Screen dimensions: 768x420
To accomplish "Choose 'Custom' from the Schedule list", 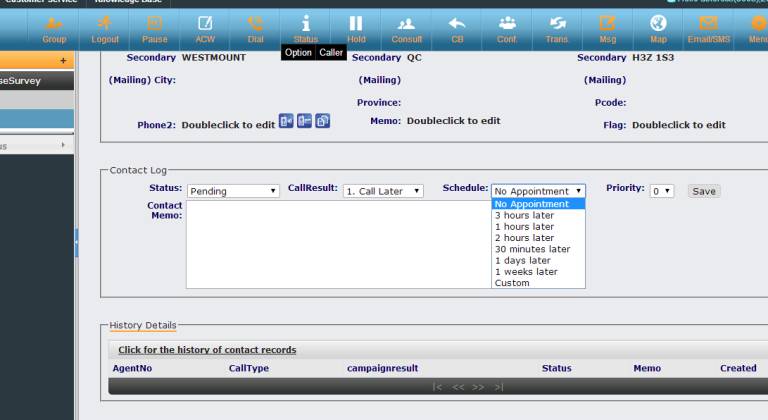I will (x=512, y=283).
